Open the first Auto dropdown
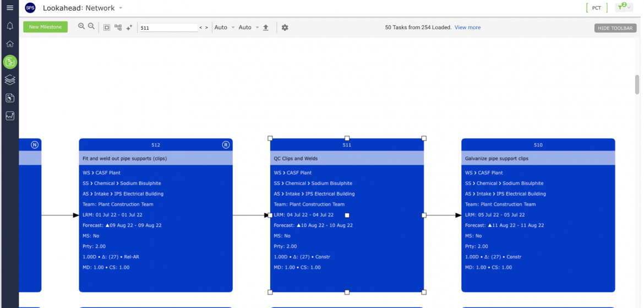644x308 pixels. [x=225, y=28]
